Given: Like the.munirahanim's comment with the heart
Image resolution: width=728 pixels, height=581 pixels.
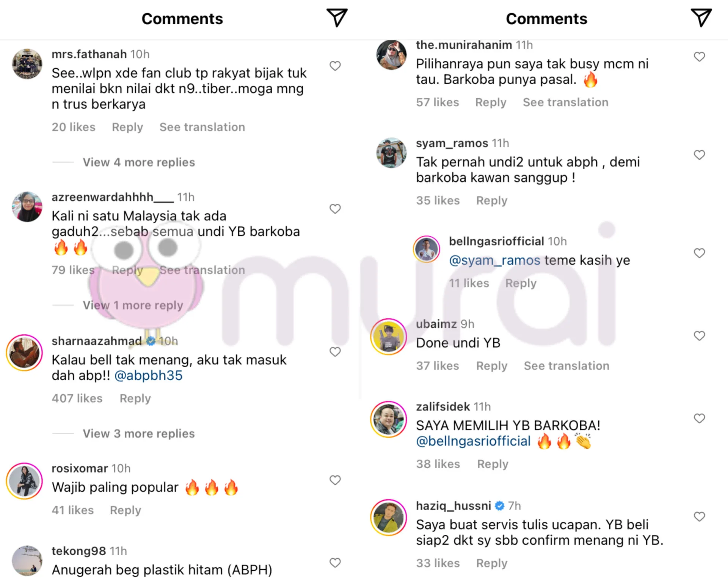Looking at the screenshot, I should (x=700, y=57).
